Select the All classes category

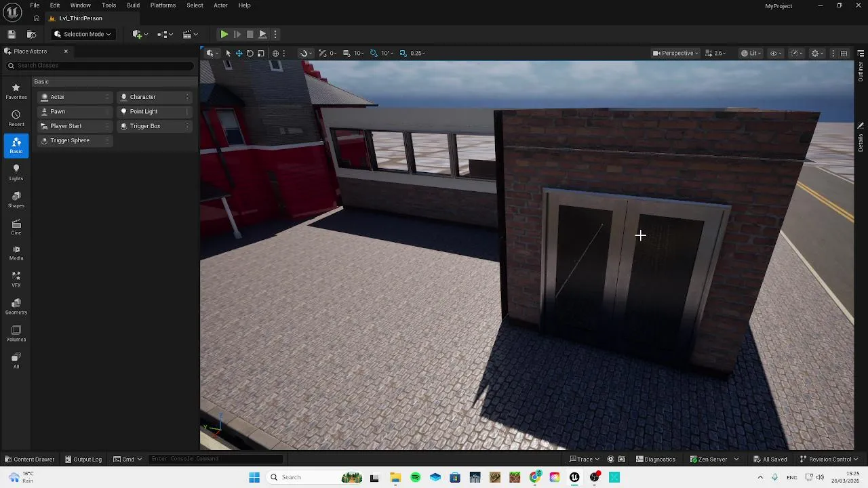[16, 361]
